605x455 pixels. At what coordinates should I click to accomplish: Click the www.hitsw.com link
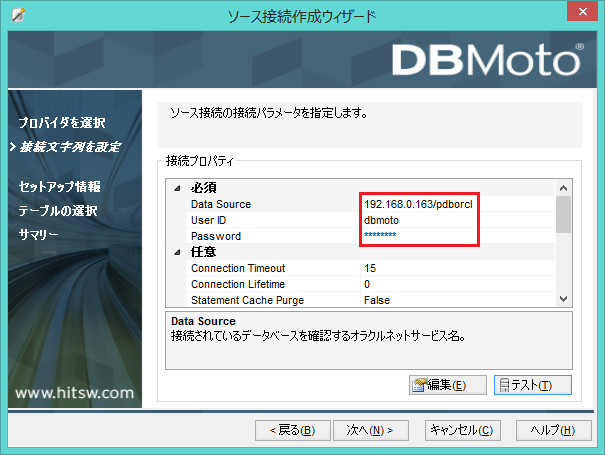point(74,393)
